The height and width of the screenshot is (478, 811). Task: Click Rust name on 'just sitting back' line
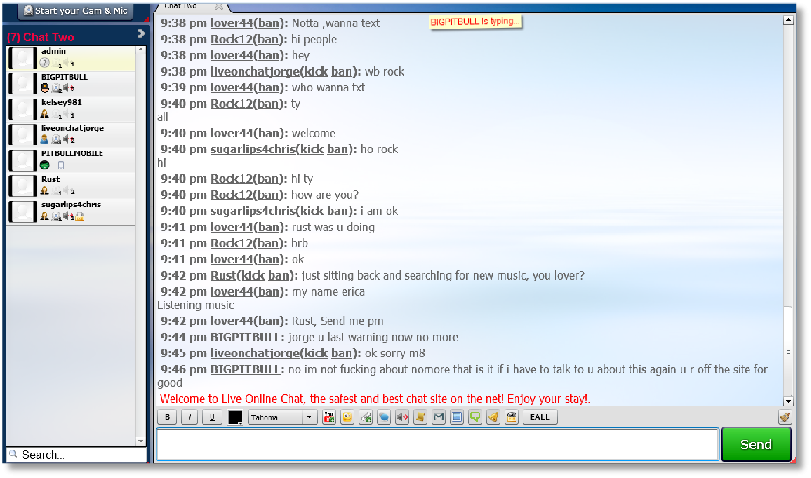click(223, 276)
